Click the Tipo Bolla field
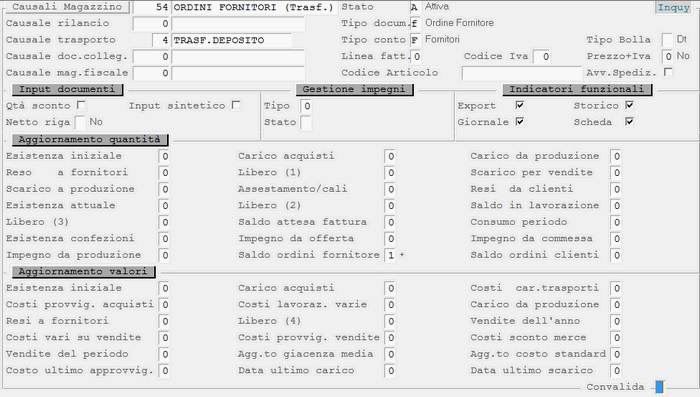The width and height of the screenshot is (700, 397). [667, 40]
